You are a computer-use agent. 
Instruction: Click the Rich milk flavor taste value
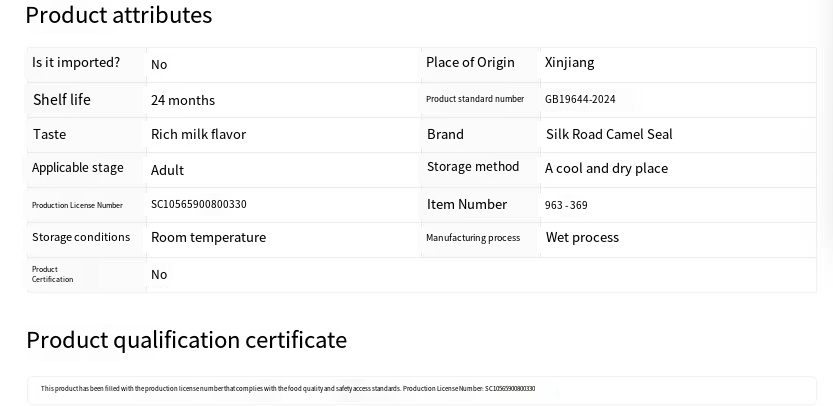click(x=198, y=134)
